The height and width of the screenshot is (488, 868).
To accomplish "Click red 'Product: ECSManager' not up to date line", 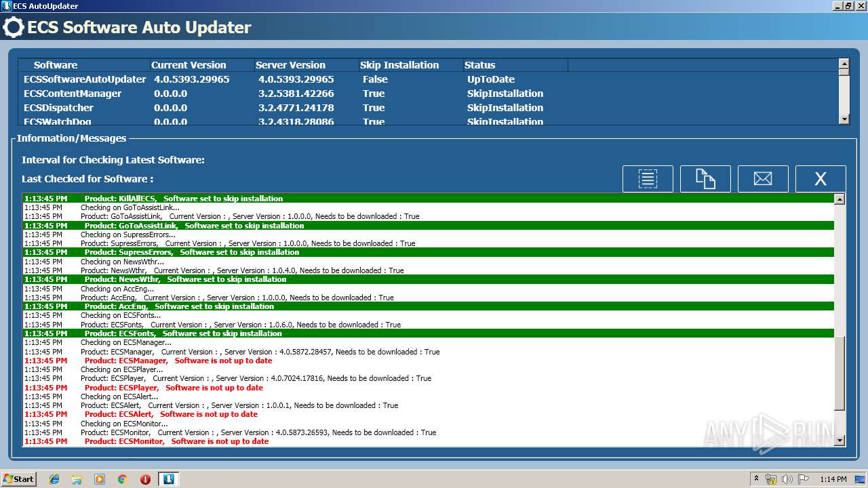I will click(x=429, y=361).
